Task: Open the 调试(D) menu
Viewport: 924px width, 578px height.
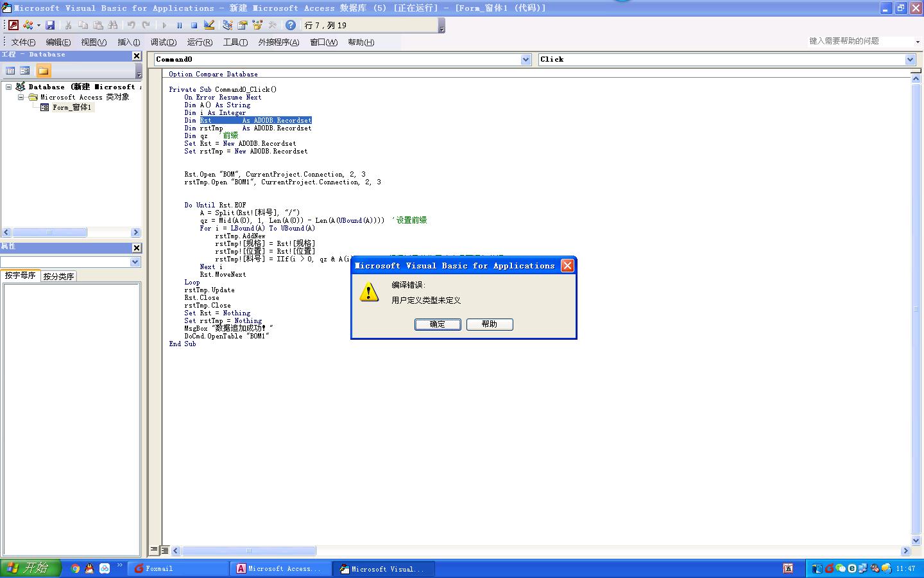Action: pyautogui.click(x=164, y=42)
